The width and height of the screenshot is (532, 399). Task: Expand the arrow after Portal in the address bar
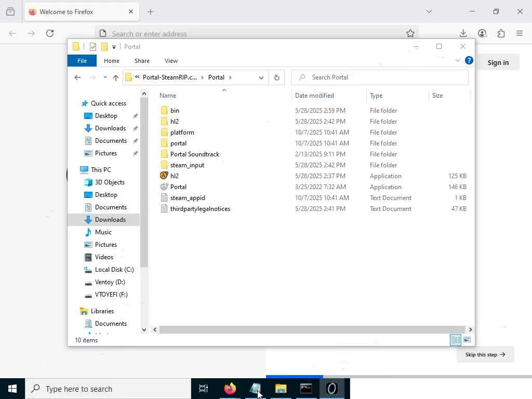(x=230, y=77)
